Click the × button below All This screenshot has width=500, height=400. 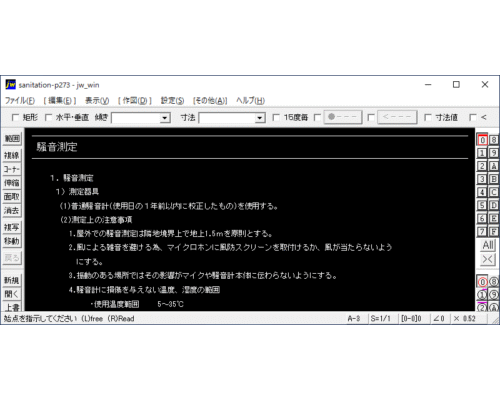click(x=488, y=259)
